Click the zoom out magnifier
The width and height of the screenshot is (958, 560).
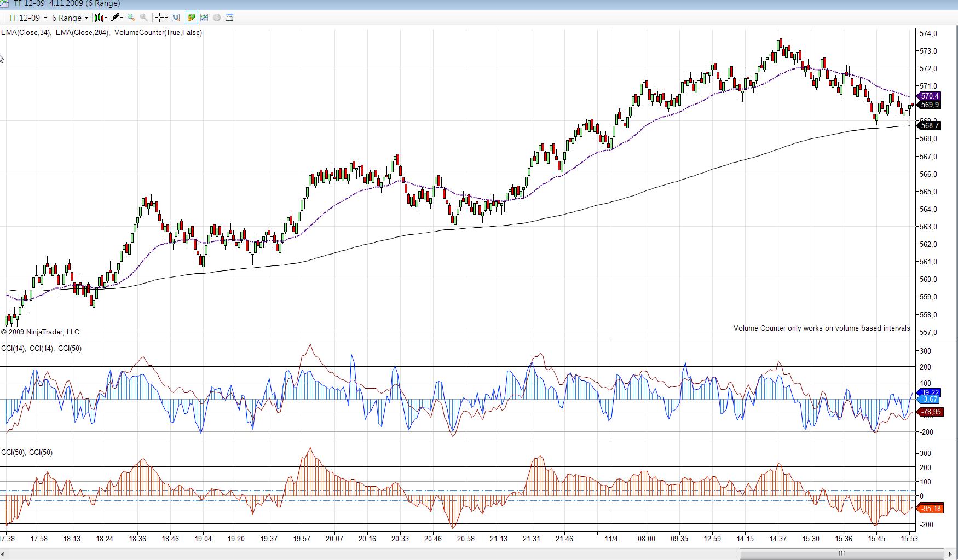tap(144, 18)
